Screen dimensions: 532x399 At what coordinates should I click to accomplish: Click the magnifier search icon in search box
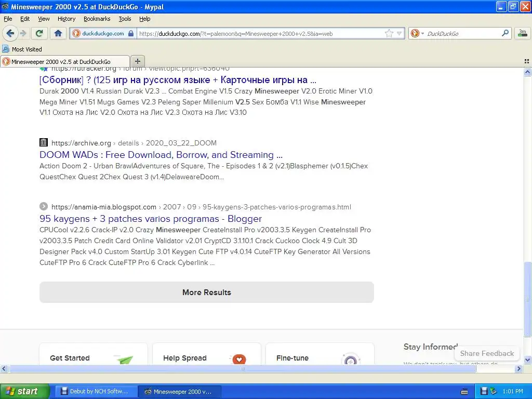[x=505, y=33]
